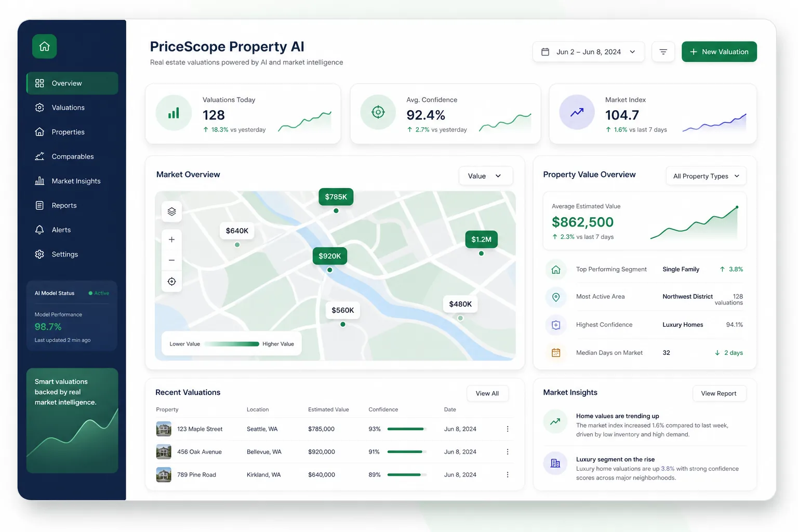The image size is (798, 532).
Task: Zoom in on the market map
Action: pos(171,240)
